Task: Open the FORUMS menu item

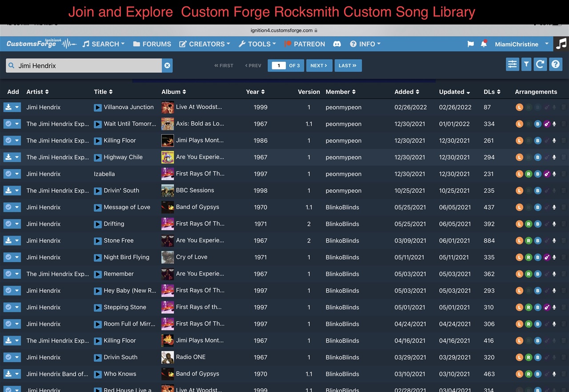Action: [152, 44]
